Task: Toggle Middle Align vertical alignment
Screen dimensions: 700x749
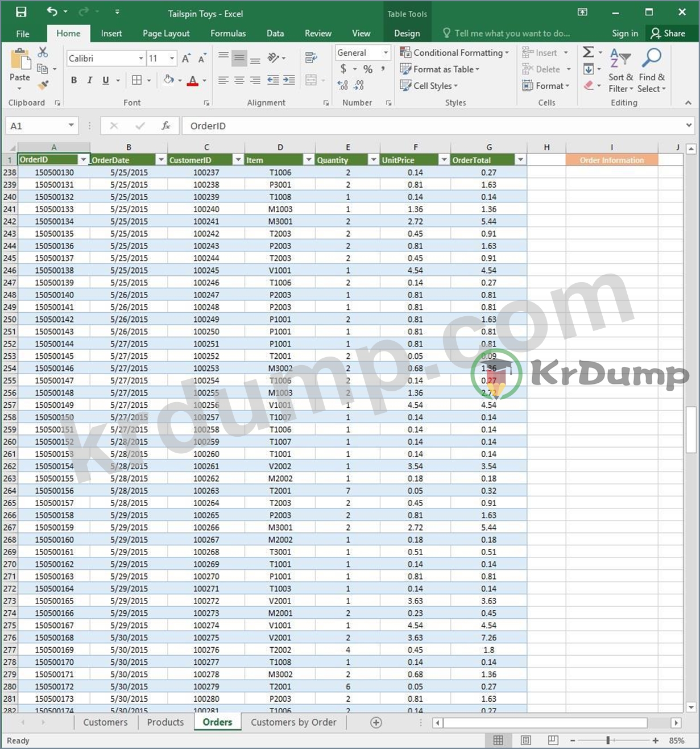Action: click(x=239, y=58)
